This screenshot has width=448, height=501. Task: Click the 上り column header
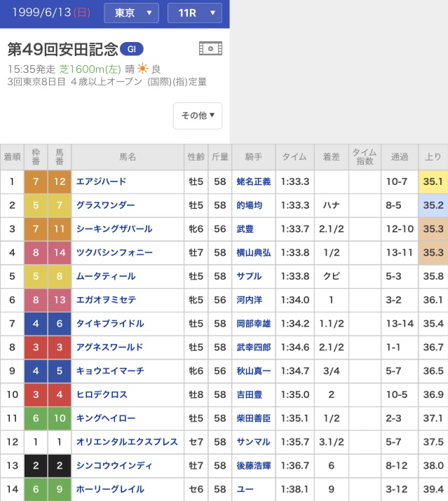[x=433, y=157]
